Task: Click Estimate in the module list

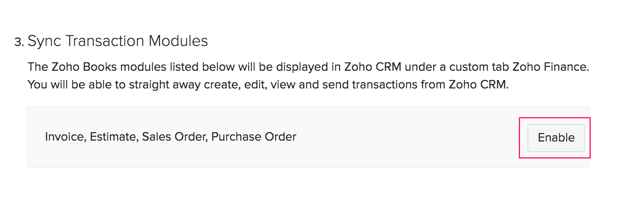Action: (x=114, y=137)
